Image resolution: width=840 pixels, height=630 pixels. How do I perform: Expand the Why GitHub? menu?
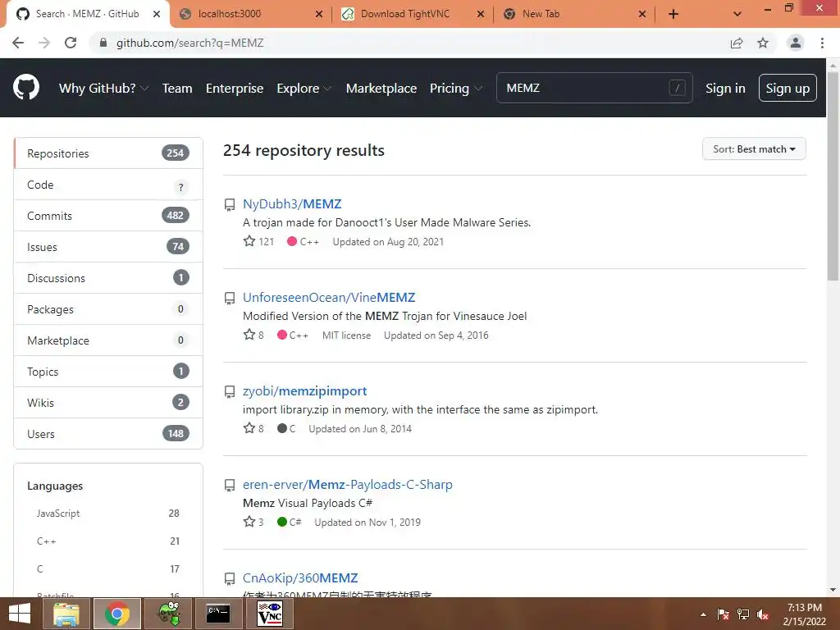(103, 88)
